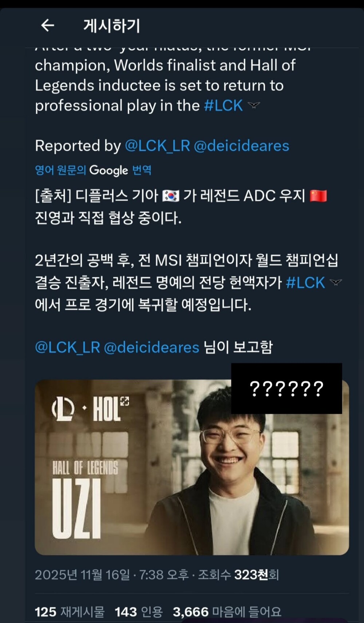Open @LCK_LR mention in Korean translation
Viewport: 364px width, 623px height.
point(67,347)
